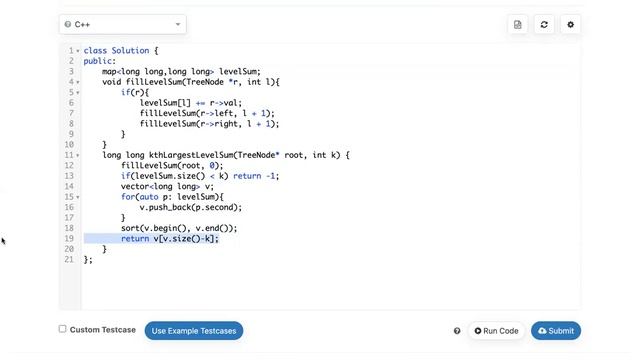Collapse the class fold arrow on line 1

[x=78, y=51]
